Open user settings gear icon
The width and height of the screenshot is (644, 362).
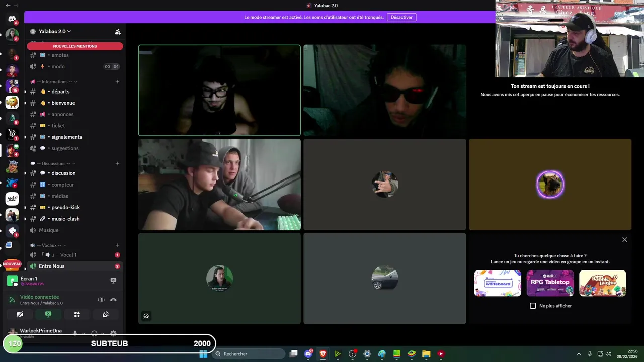click(113, 333)
